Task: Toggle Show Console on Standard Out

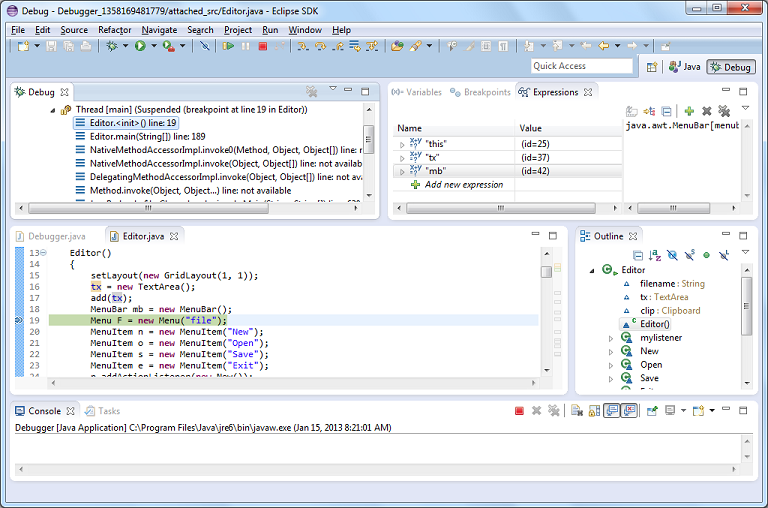Action: pyautogui.click(x=612, y=411)
